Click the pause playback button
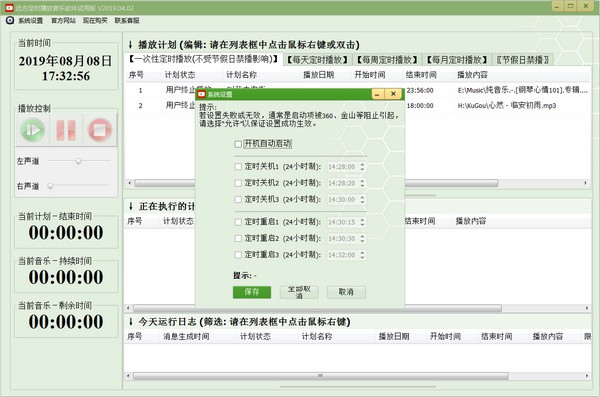Image resolution: width=600 pixels, height=397 pixels. [x=66, y=130]
